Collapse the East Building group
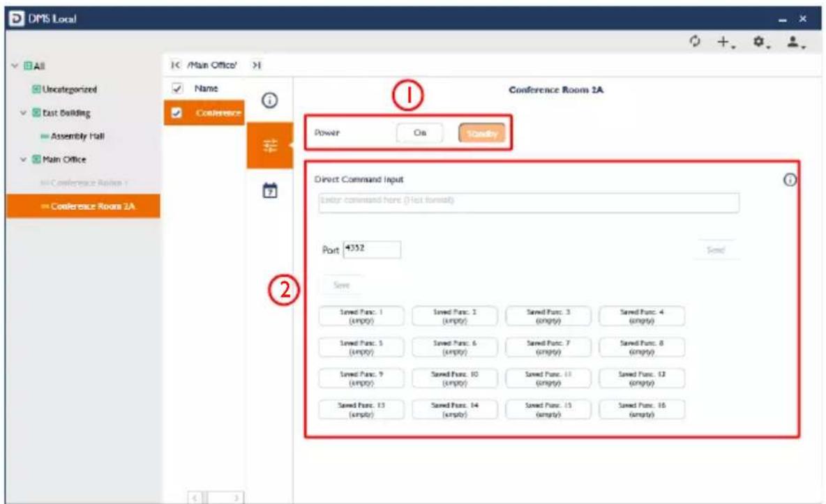Image resolution: width=826 pixels, height=504 pixels. click(23, 113)
